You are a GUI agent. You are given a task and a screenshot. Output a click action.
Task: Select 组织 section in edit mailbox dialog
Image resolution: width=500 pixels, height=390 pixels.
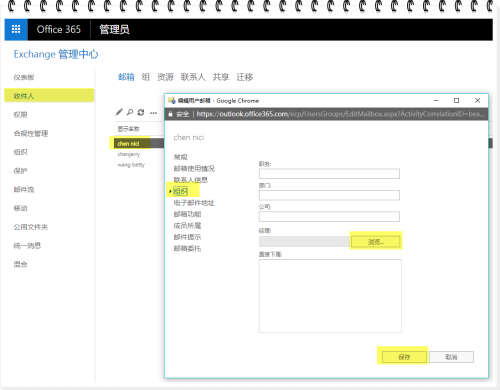pyautogui.click(x=180, y=191)
